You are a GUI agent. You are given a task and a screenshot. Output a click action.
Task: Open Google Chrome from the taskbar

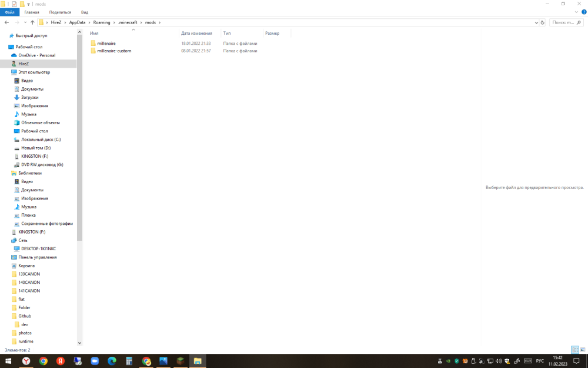pos(44,362)
